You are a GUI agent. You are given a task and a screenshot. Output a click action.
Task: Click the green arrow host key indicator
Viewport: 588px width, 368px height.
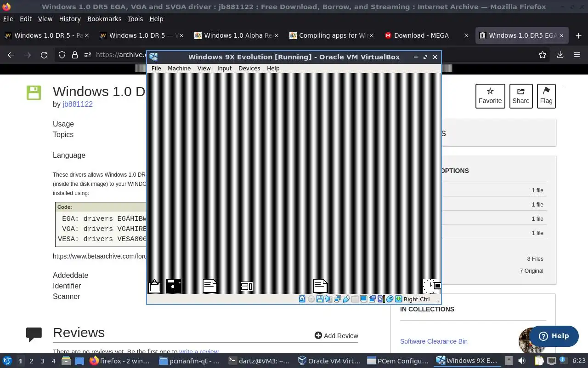pos(398,299)
